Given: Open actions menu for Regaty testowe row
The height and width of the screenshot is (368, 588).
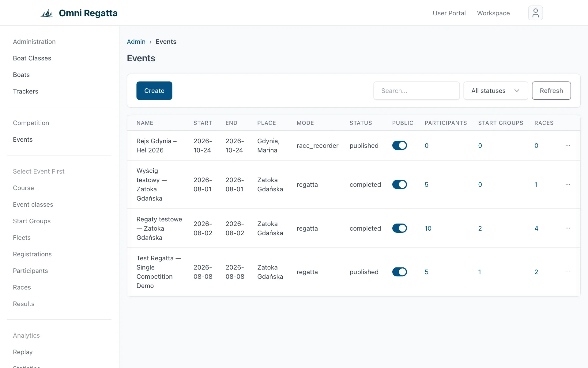Looking at the screenshot, I should click(567, 228).
